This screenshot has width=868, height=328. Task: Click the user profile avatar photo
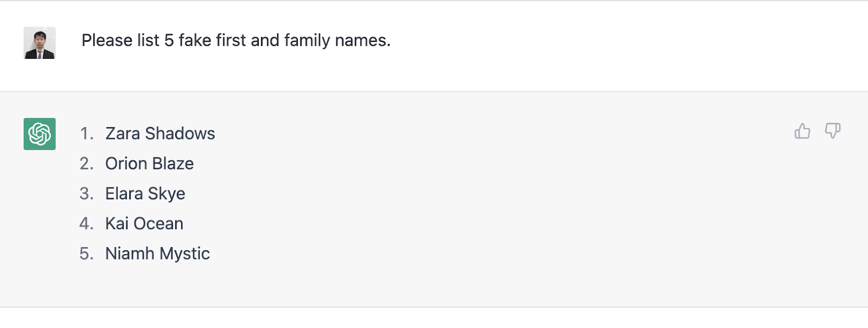coord(40,43)
